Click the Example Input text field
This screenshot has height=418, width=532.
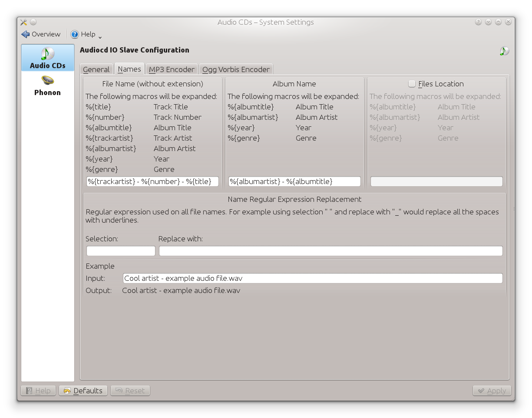point(313,278)
